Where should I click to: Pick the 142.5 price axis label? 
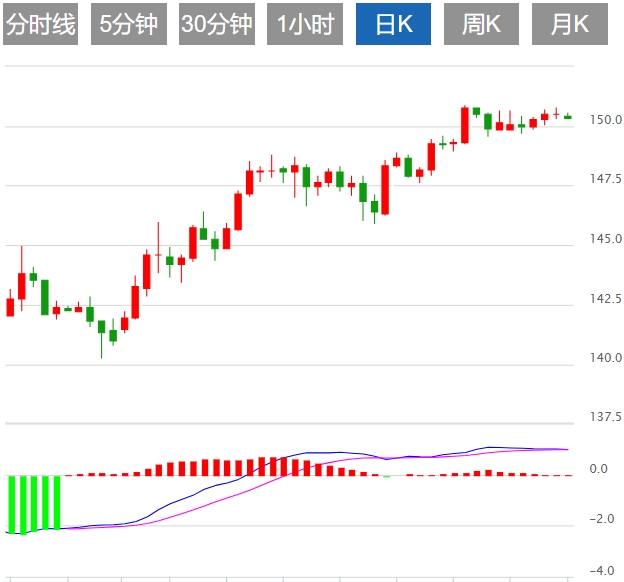point(604,298)
